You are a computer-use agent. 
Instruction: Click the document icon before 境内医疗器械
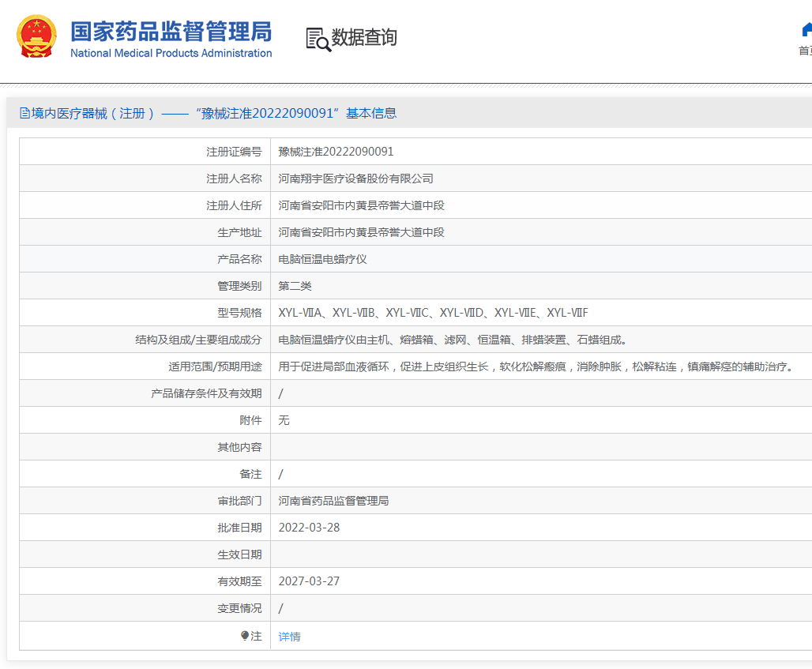[x=24, y=113]
